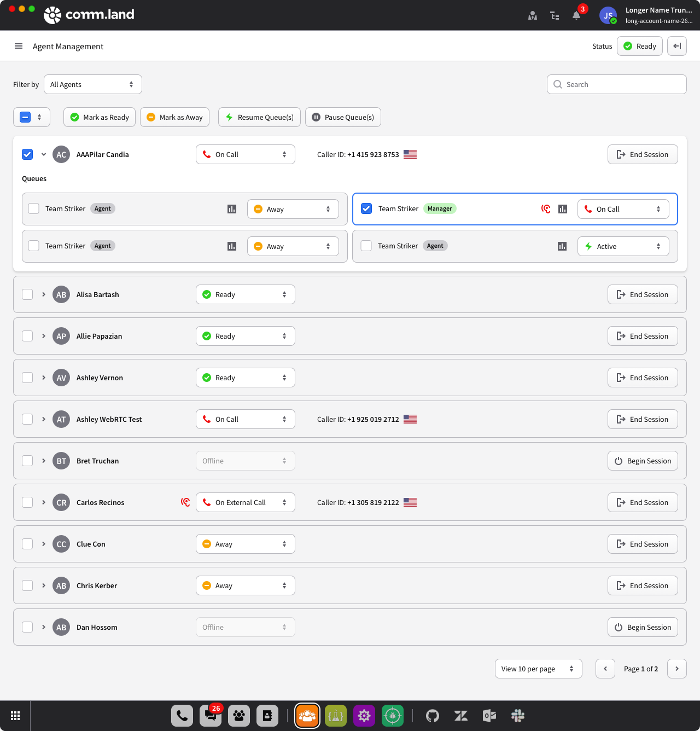This screenshot has height=731, width=700.
Task: Open the phone app in the dock
Action: pos(182,716)
